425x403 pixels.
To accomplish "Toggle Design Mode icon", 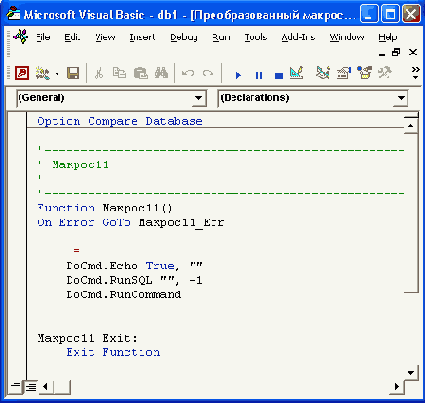I will 297,73.
